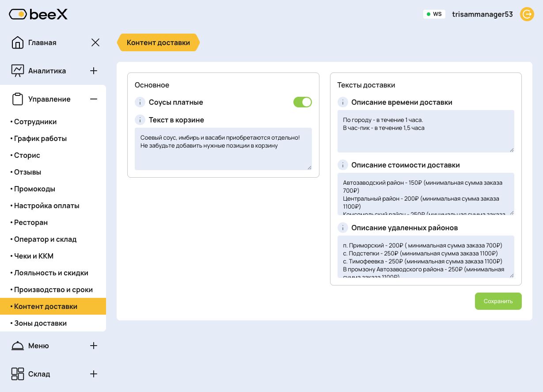Click info icon for Описание удаленных районов
543x392 pixels.
[x=343, y=228]
